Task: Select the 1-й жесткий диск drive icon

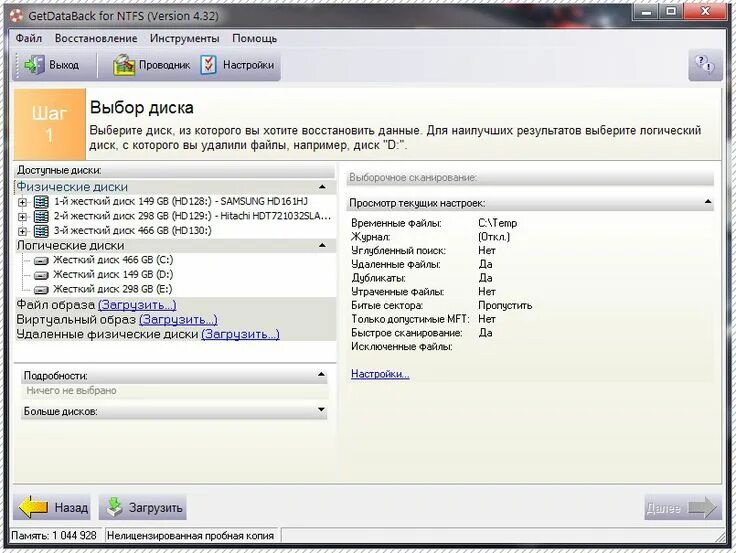Action: [x=41, y=202]
